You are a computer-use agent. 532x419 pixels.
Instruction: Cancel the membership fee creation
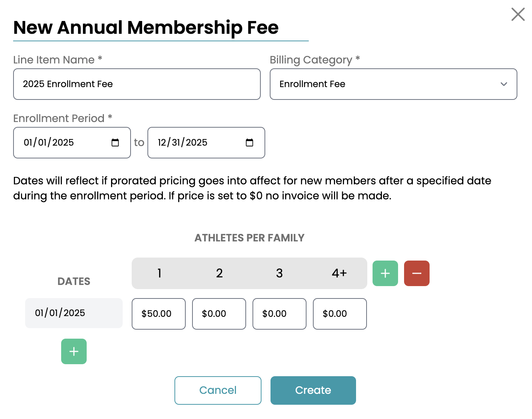pos(218,390)
